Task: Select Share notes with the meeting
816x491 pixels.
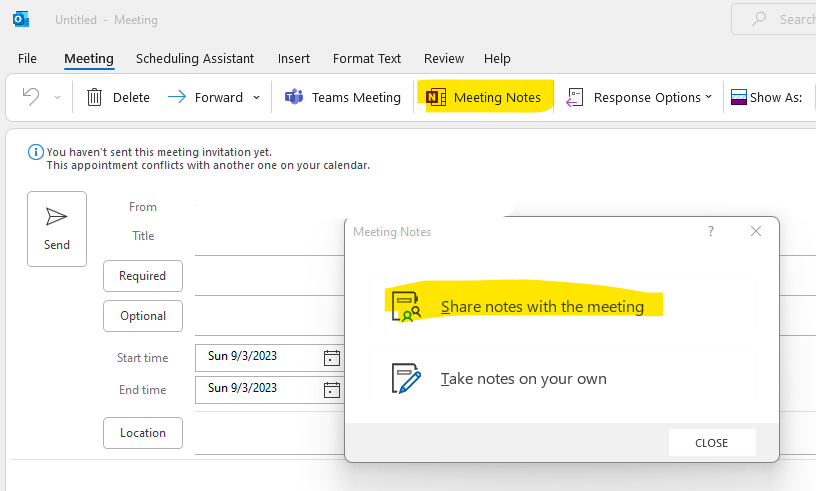Action: click(x=562, y=306)
